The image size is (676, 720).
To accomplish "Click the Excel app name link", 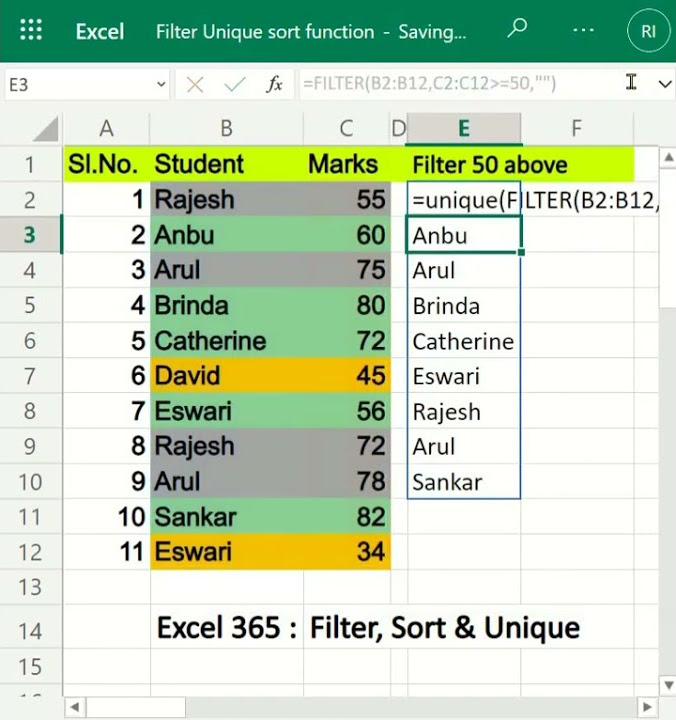I will pos(100,32).
